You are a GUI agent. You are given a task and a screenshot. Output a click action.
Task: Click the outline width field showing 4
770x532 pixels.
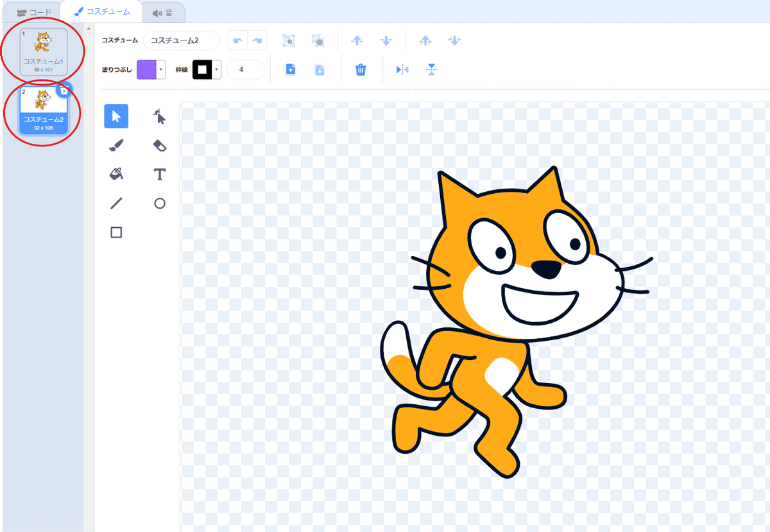pyautogui.click(x=246, y=69)
